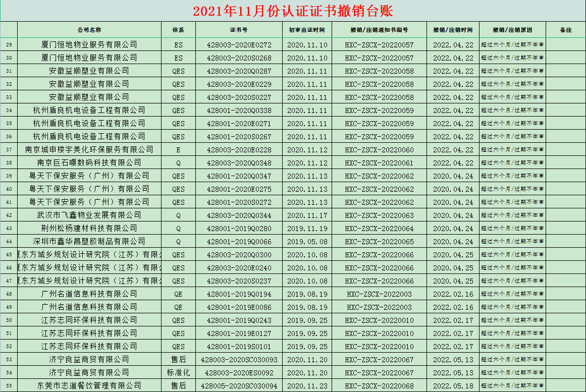Select the 荆州松杨建材科技有限公司 cell
This screenshot has width=586, height=392.
point(89,229)
